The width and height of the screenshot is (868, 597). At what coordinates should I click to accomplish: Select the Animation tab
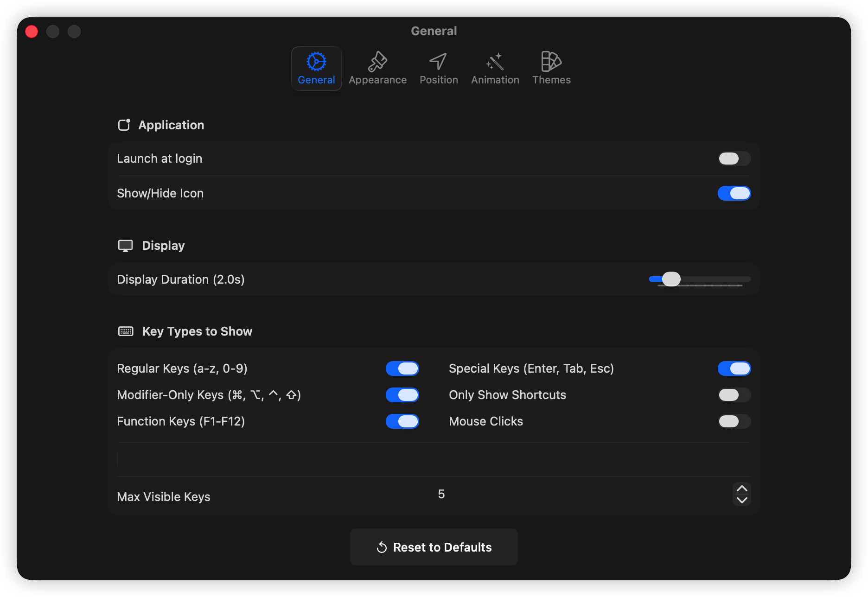[495, 69]
